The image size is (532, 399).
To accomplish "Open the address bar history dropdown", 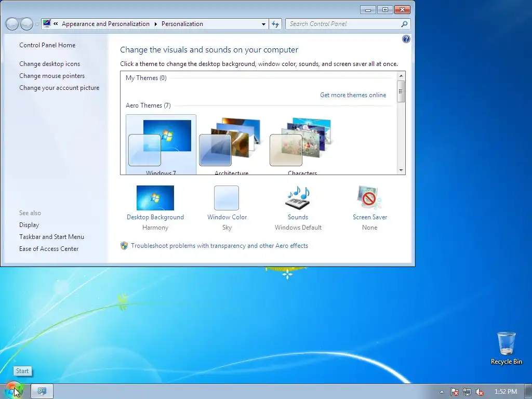I will click(x=263, y=24).
